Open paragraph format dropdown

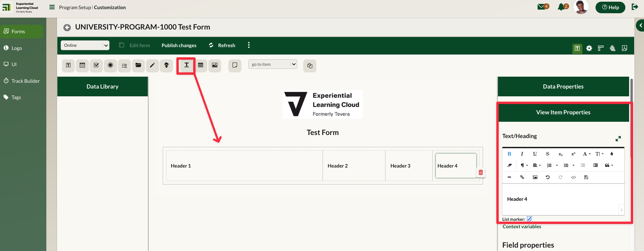click(524, 165)
